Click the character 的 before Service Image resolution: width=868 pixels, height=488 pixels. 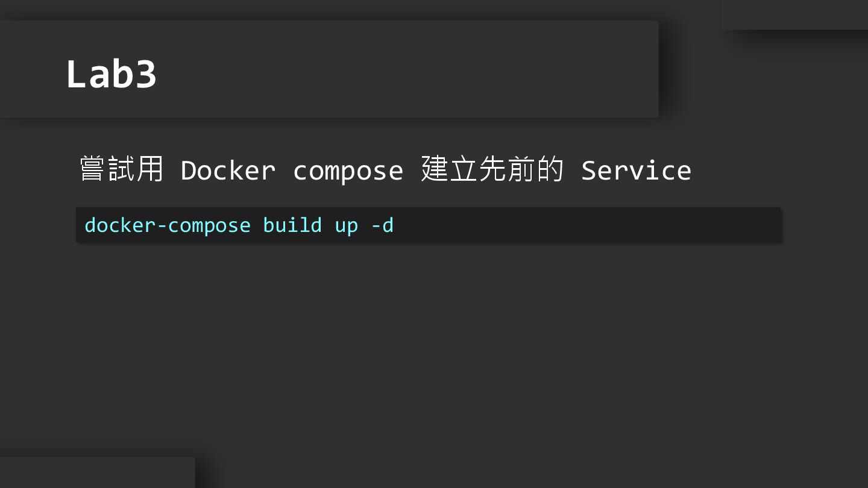click(x=549, y=169)
